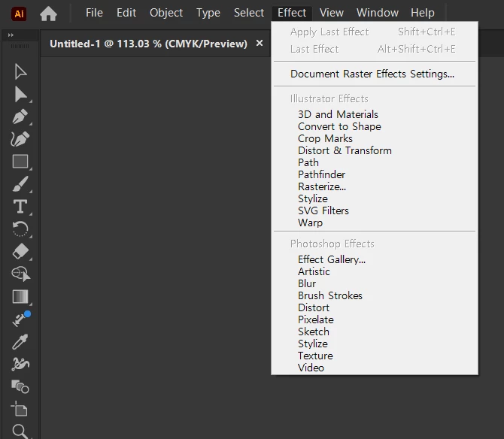Switch to the Untitled-1 document tab
The width and height of the screenshot is (504, 439).
(148, 44)
